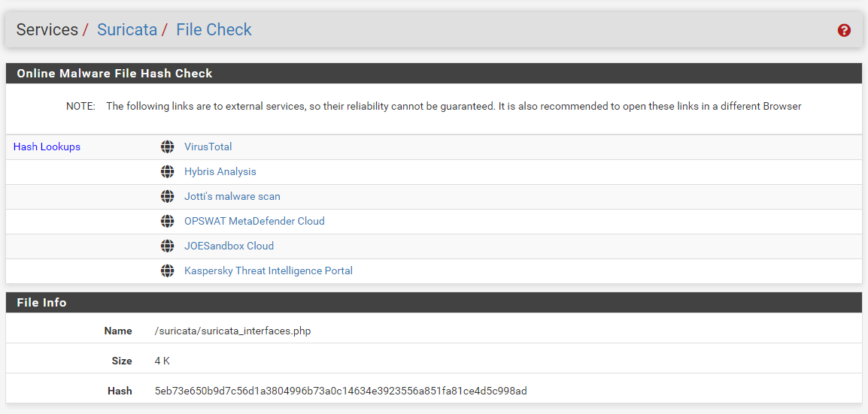Screen dimensions: 868x414
Task: Click File Check in the breadcrumb
Action: coord(214,30)
